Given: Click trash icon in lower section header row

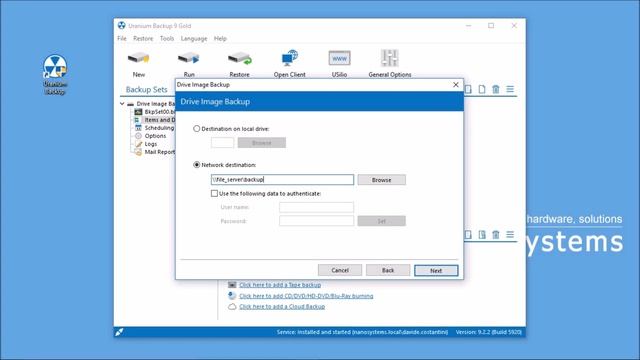Looking at the screenshot, I should (x=496, y=234).
